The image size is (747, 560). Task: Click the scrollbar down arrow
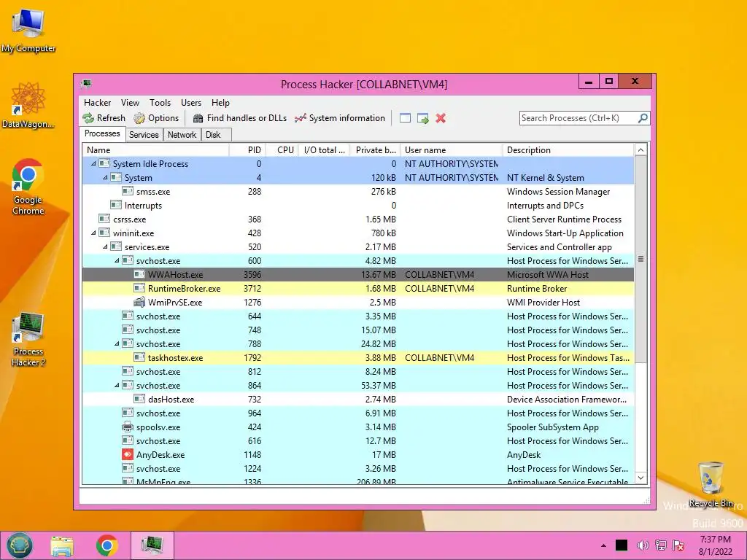(640, 478)
